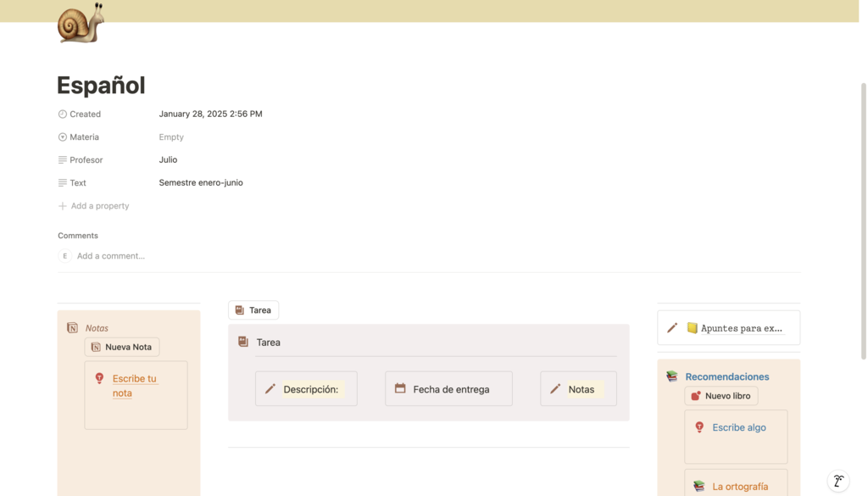Switch to the Tarea view tab
This screenshot has height=496, width=868.
253,310
